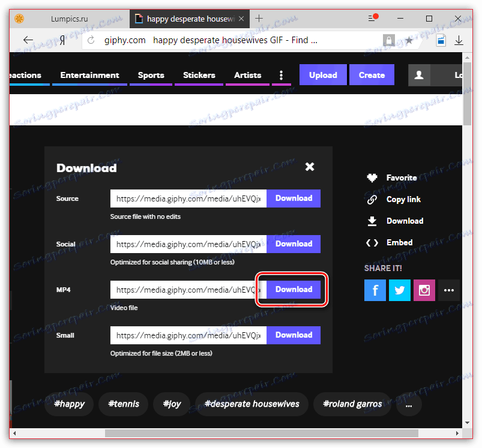Viewport: 482px width, 448px height.
Task: Click the padlock security icon in address bar
Action: (x=388, y=40)
